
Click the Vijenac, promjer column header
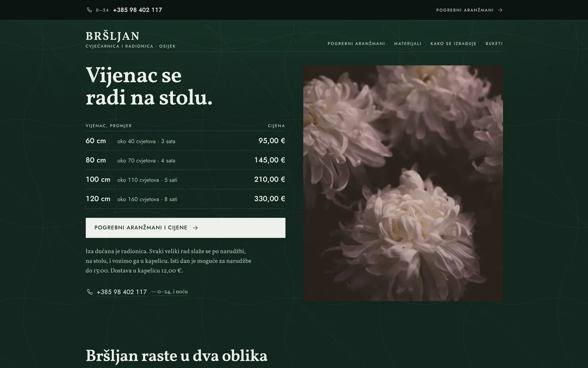[x=108, y=126]
